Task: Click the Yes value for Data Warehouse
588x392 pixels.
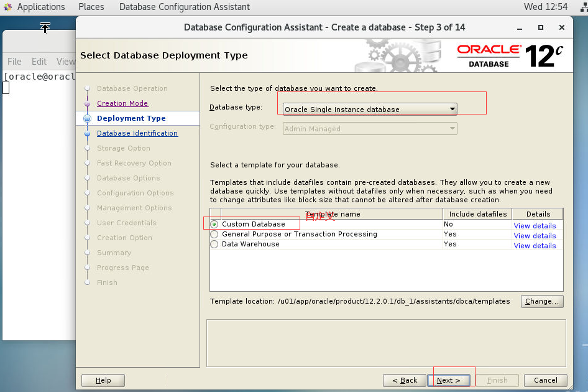Action: point(450,244)
